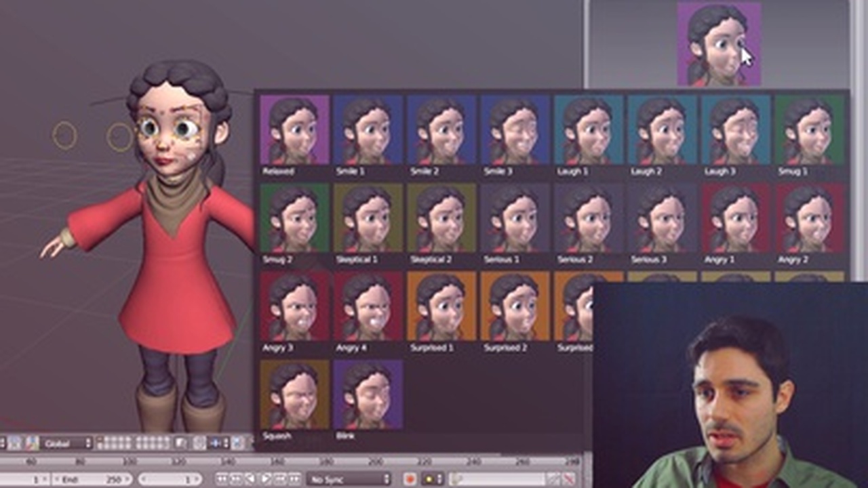Play the animation in reverse
868x488 pixels.
pyautogui.click(x=250, y=479)
